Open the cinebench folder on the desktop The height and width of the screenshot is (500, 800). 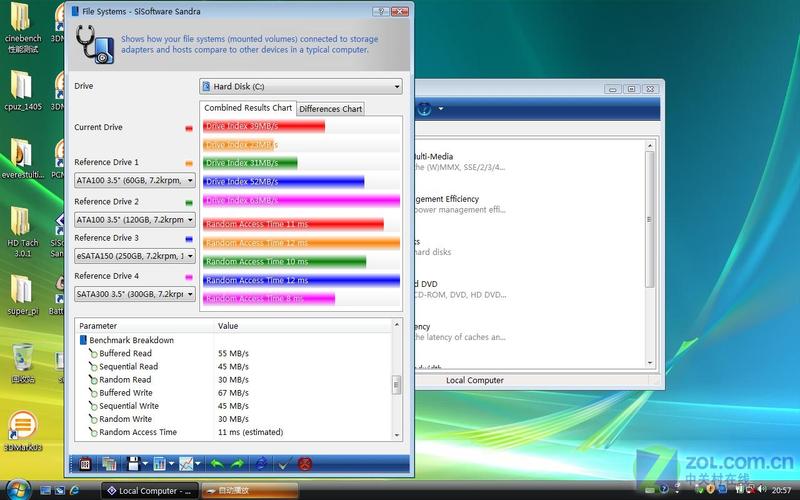pos(22,28)
